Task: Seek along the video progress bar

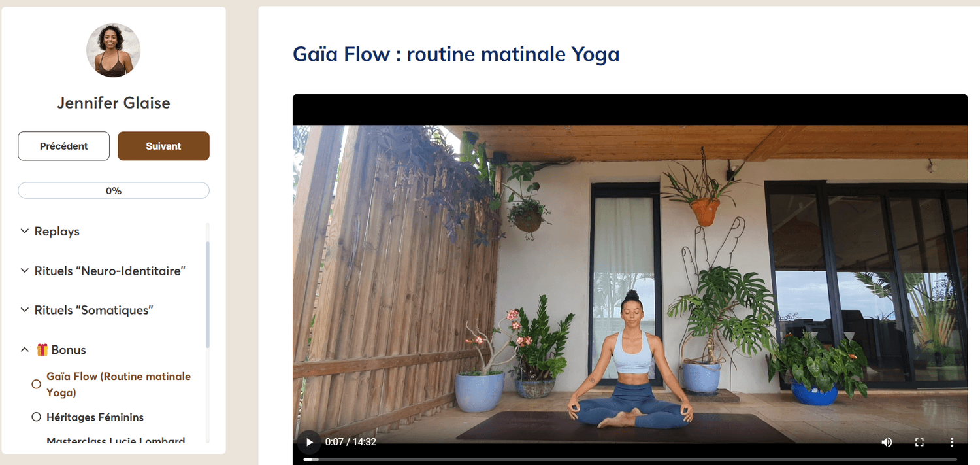Action: [x=630, y=460]
